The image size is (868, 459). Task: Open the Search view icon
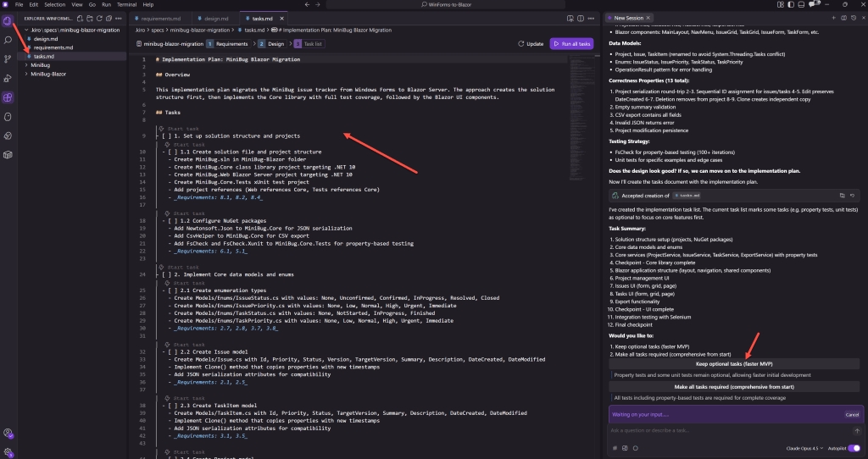8,39
